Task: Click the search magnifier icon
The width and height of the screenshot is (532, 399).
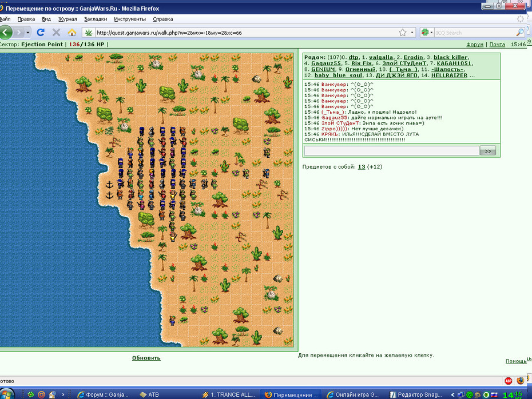Action: (520, 33)
